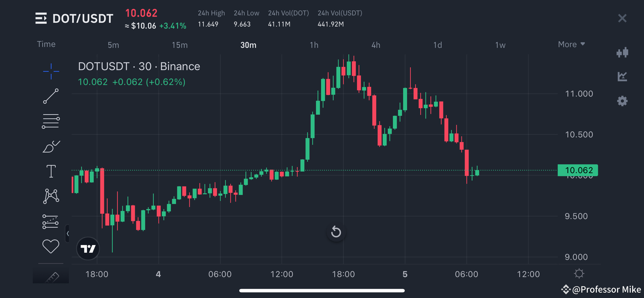Reset the chart view with the refresh button
Screen dimensions: 644x298
click(336, 232)
